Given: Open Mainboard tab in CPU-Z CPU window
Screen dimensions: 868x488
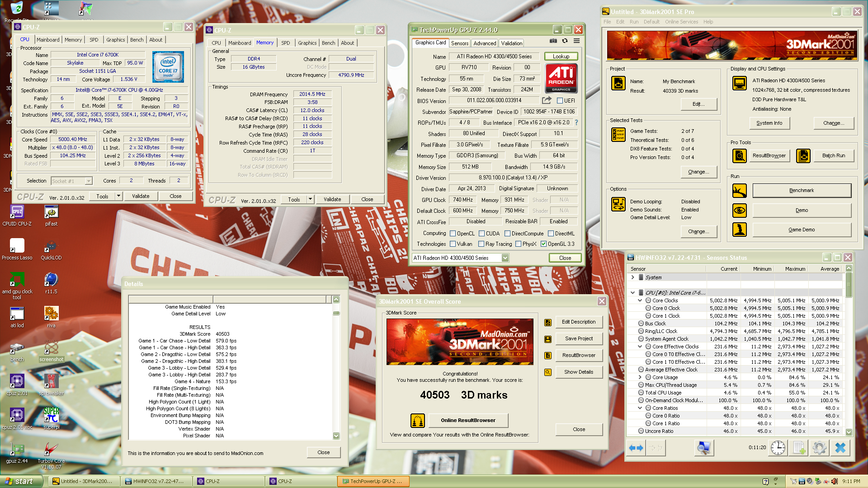Looking at the screenshot, I should pyautogui.click(x=48, y=40).
